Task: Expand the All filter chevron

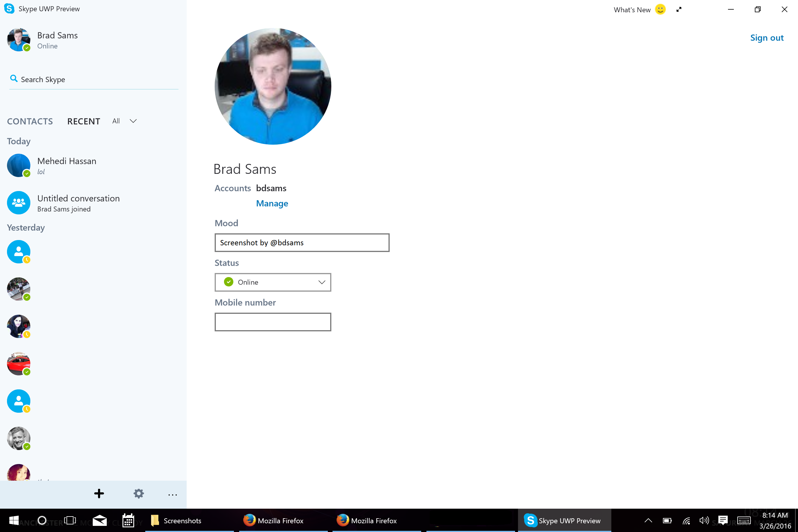Action: (x=133, y=121)
